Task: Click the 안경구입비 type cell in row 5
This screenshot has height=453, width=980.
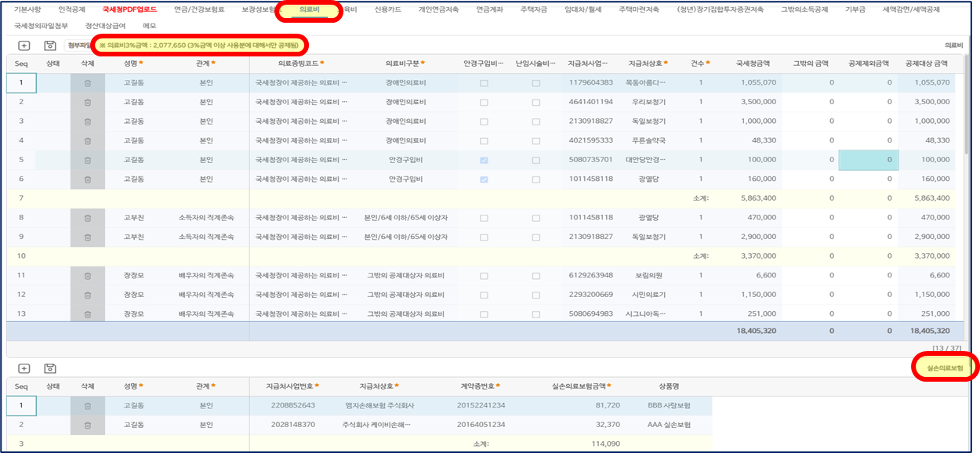Action: click(x=406, y=159)
